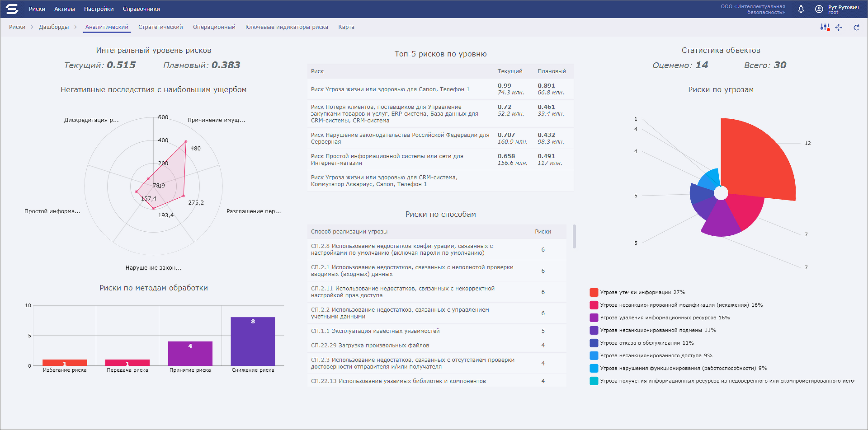Screen dimensions: 868x430
Task: Open dashboard filter settings sliders icon
Action: [825, 28]
